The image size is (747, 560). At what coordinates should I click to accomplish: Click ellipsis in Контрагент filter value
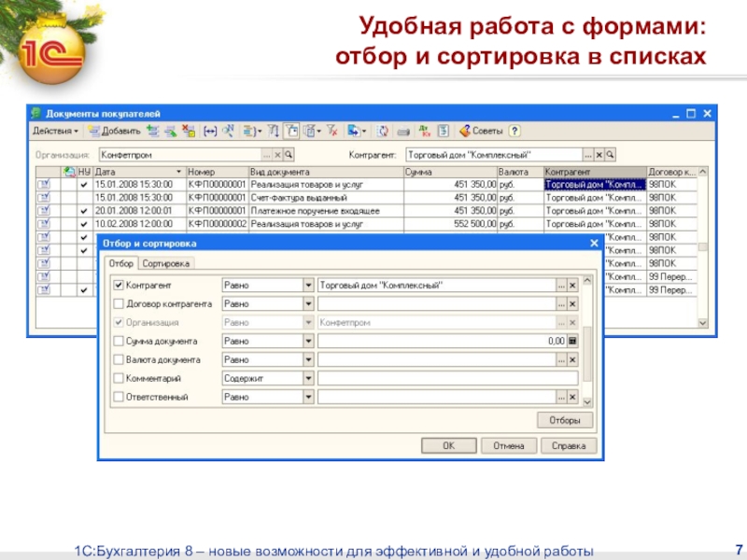click(x=561, y=286)
